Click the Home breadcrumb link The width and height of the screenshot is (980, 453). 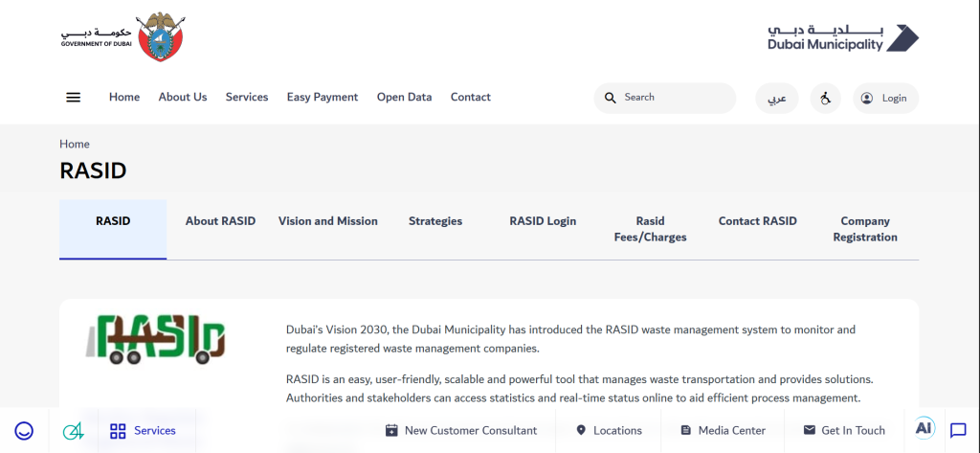click(75, 144)
